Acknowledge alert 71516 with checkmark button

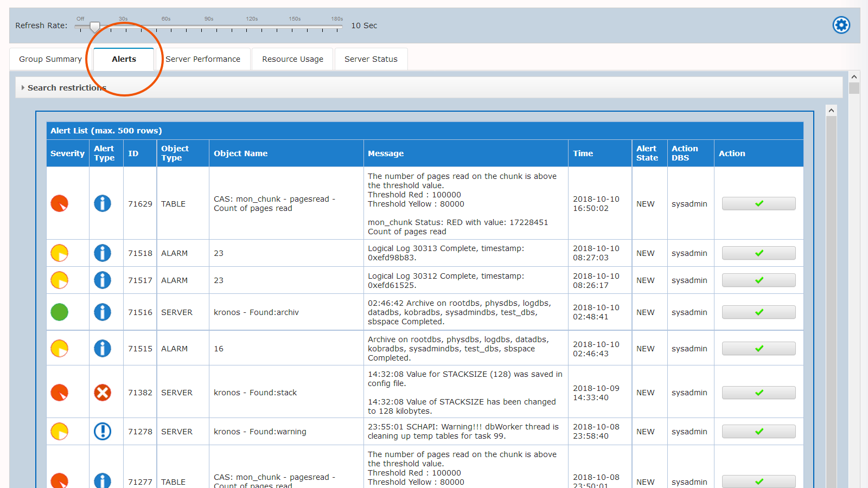pos(758,312)
